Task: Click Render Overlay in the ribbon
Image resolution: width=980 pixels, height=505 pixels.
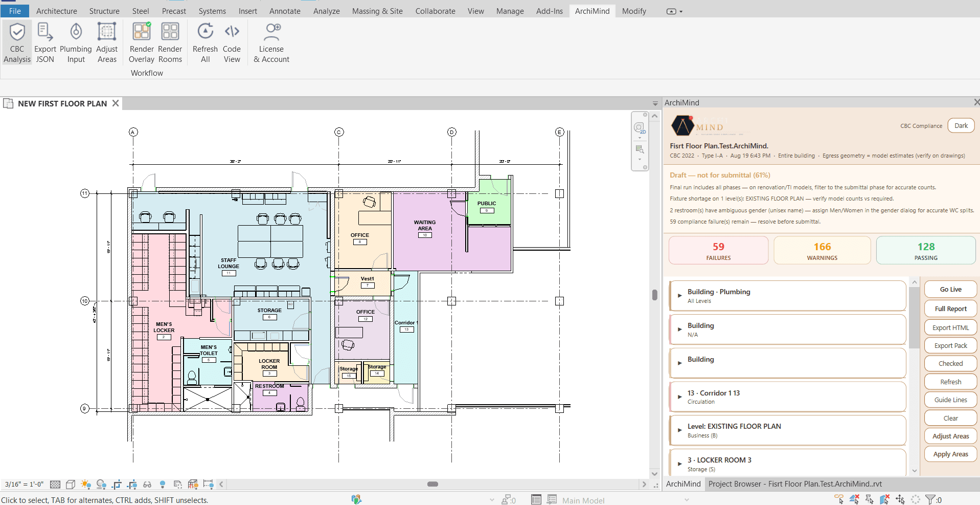Action: pyautogui.click(x=142, y=42)
